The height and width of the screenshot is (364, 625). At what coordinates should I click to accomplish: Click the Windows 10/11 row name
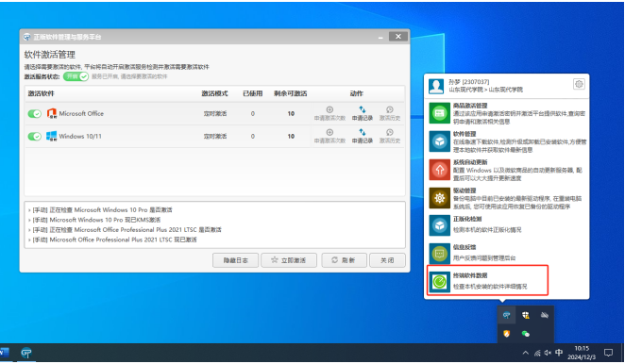pyautogui.click(x=80, y=136)
